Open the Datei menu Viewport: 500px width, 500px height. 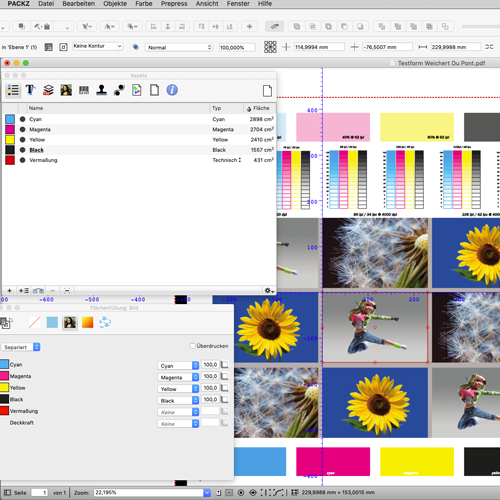point(46,4)
